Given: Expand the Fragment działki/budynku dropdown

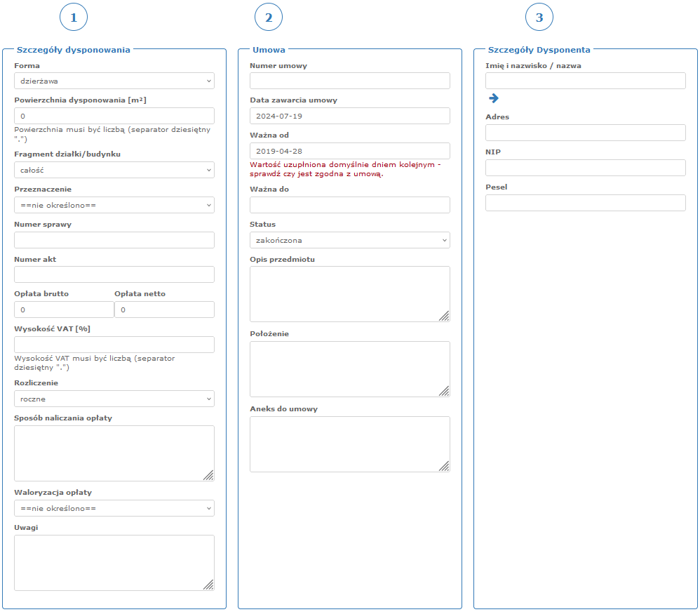Looking at the screenshot, I should point(114,170).
